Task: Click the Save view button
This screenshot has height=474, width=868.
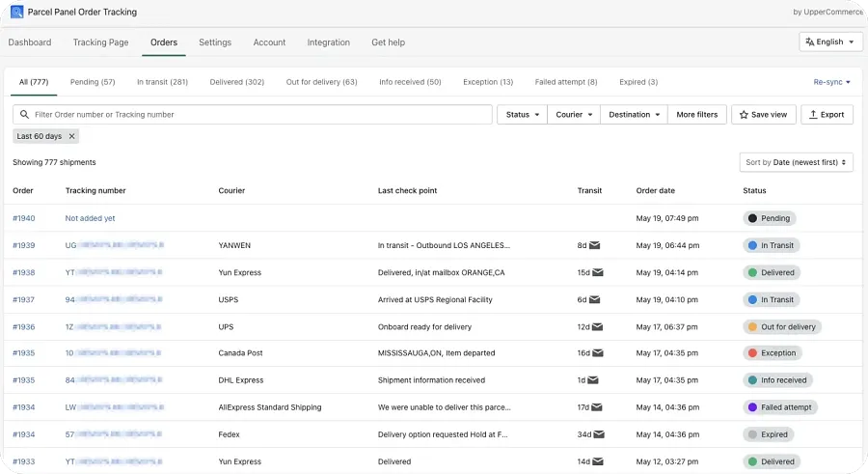Action: pos(764,114)
